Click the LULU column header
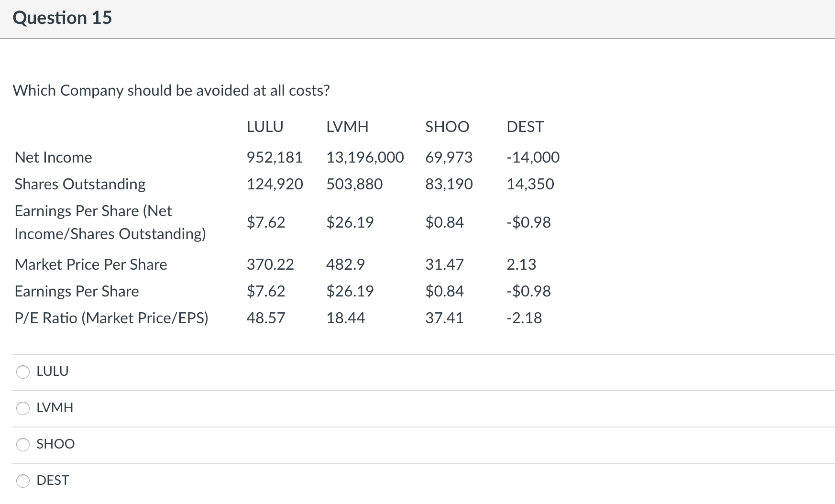The height and width of the screenshot is (504, 835). point(265,127)
